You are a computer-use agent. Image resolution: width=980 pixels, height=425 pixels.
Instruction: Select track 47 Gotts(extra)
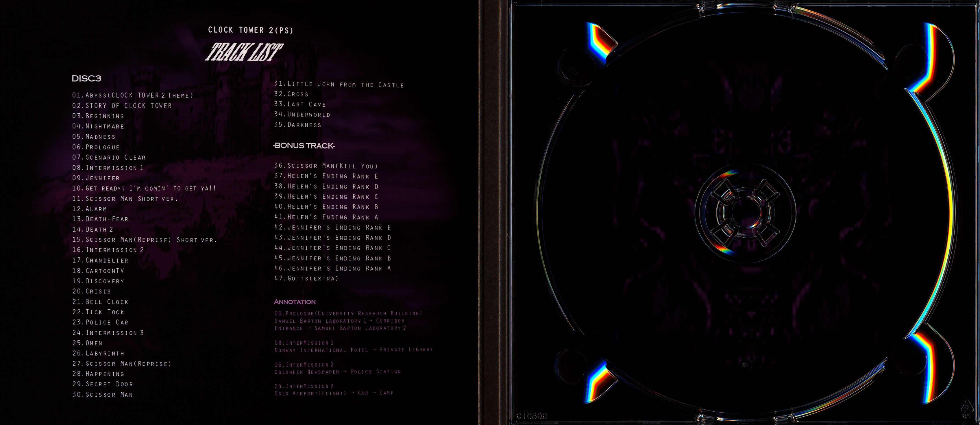coord(306,278)
